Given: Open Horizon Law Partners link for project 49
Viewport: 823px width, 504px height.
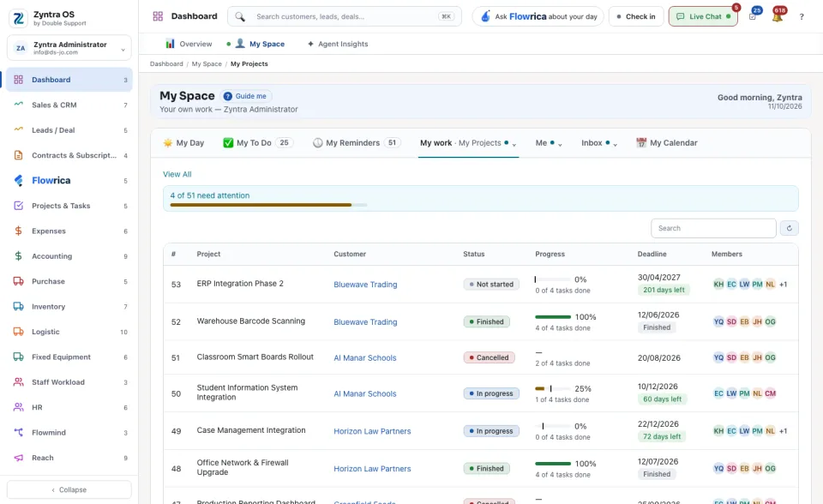Looking at the screenshot, I should coord(372,431).
